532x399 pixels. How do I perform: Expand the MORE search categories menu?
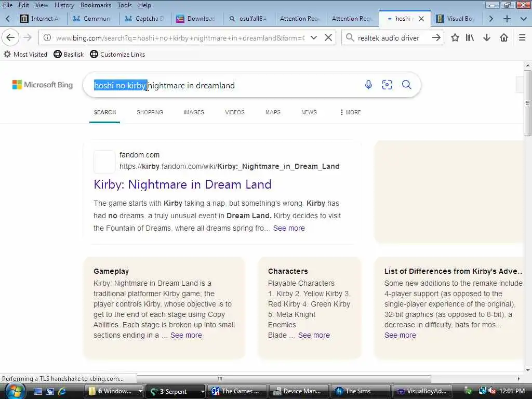coord(351,112)
